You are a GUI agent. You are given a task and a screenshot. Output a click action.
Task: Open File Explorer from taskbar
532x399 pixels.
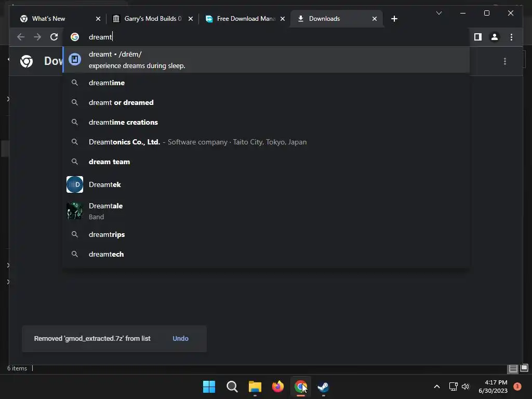click(x=255, y=387)
